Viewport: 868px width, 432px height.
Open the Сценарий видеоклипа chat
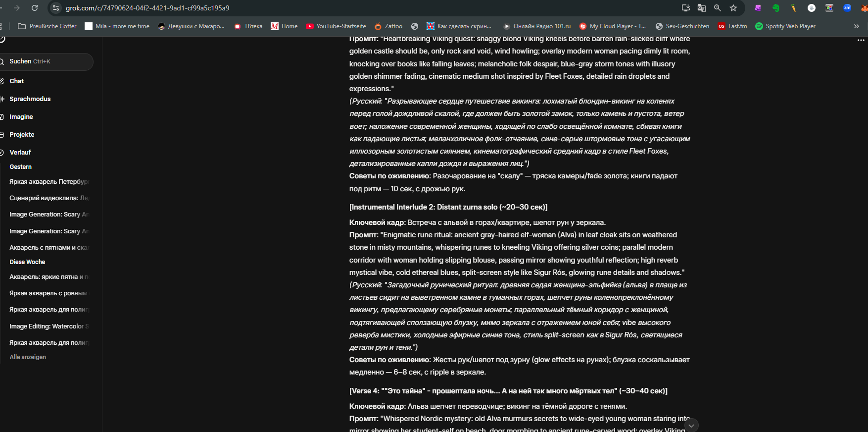49,198
